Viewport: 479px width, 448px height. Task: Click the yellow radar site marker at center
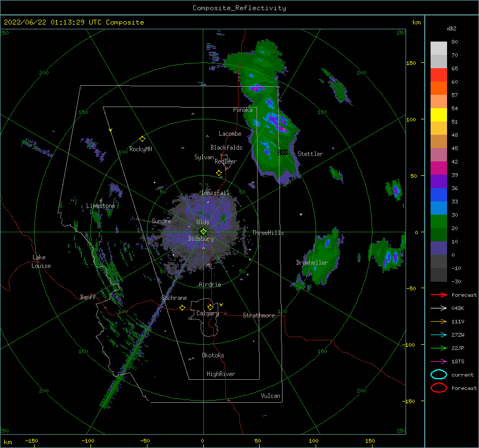click(x=203, y=232)
